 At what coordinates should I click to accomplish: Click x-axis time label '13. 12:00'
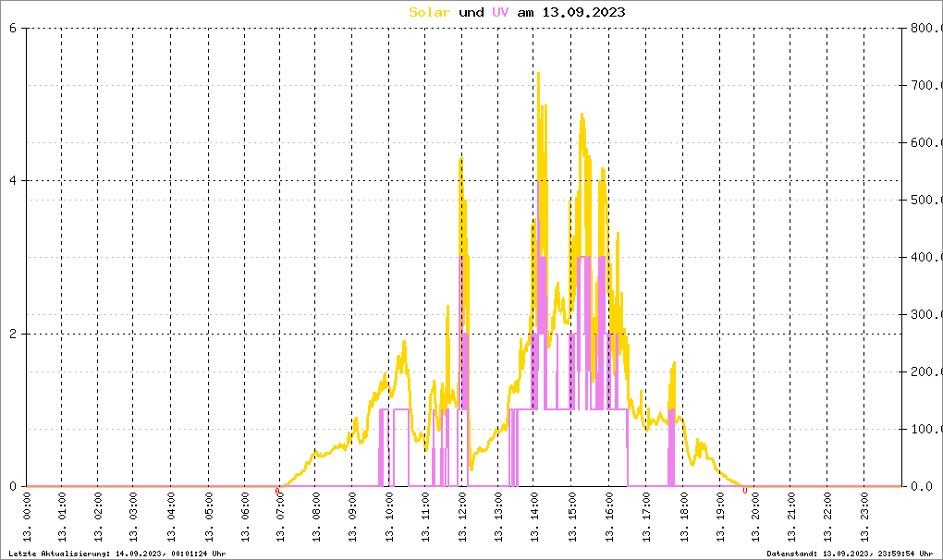[462, 517]
